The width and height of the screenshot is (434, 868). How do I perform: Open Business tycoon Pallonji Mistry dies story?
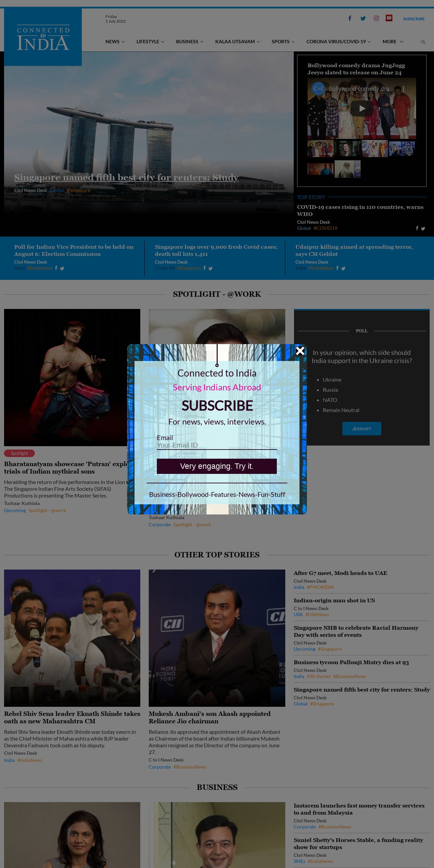click(x=351, y=662)
